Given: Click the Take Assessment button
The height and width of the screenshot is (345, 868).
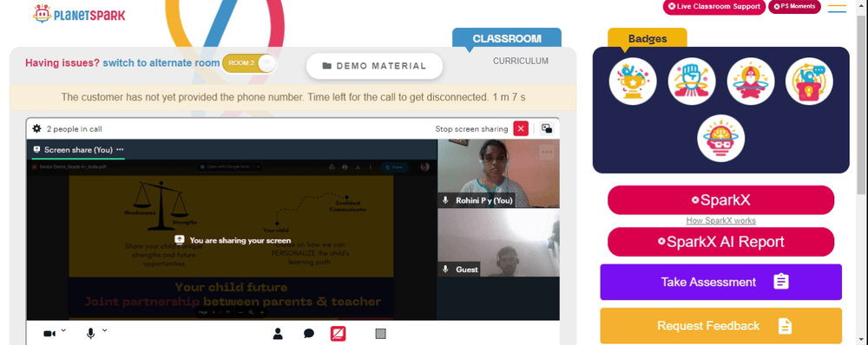Looking at the screenshot, I should [x=720, y=282].
